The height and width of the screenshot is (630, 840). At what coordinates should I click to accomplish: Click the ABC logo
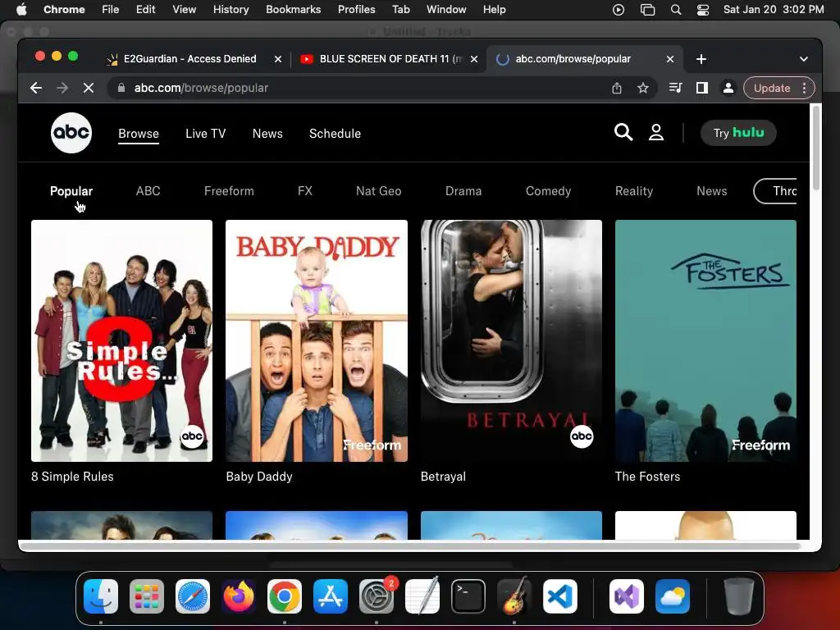[x=71, y=133]
